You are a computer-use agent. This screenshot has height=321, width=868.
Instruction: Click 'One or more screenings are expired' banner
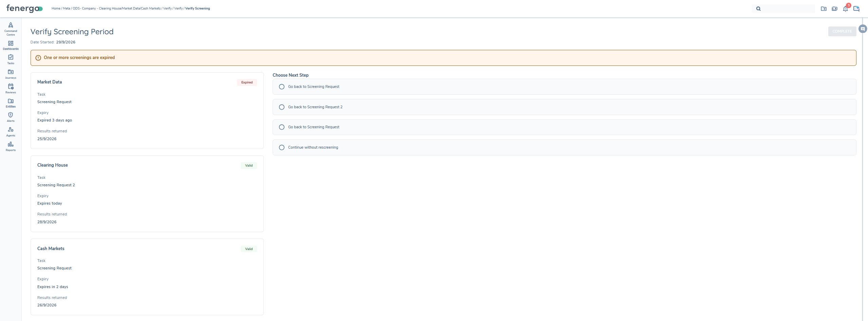443,58
